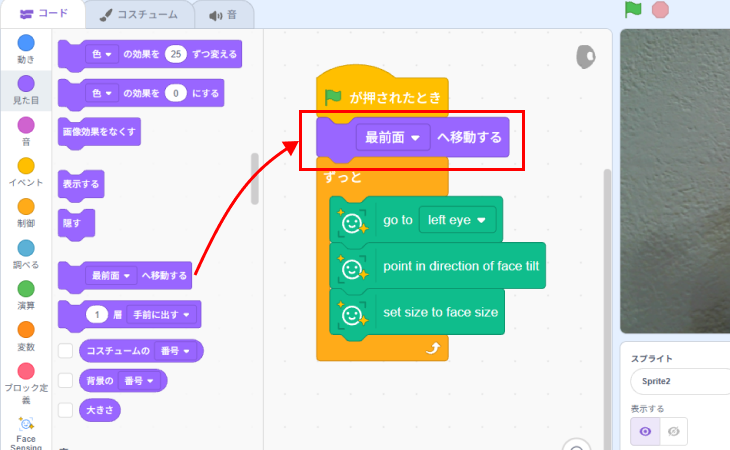The height and width of the screenshot is (450, 730).
Task: Tick the 大きさ reporter checkbox
Action: tap(66, 409)
